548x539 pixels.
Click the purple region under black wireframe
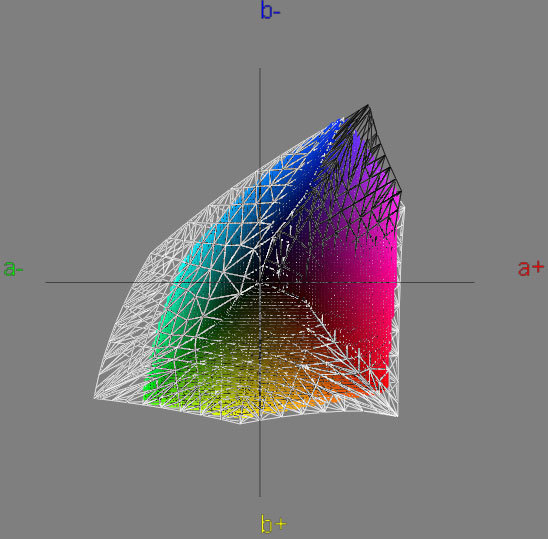356,175
